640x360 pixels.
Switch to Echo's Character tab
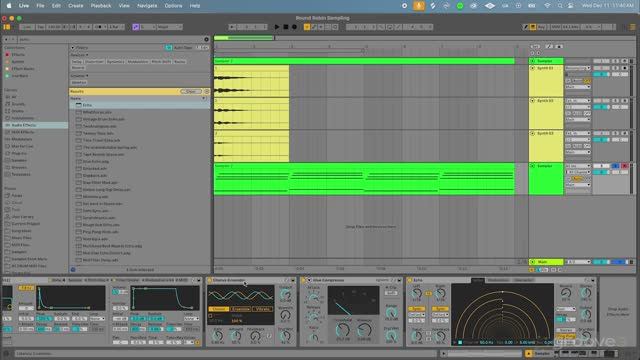coord(524,280)
